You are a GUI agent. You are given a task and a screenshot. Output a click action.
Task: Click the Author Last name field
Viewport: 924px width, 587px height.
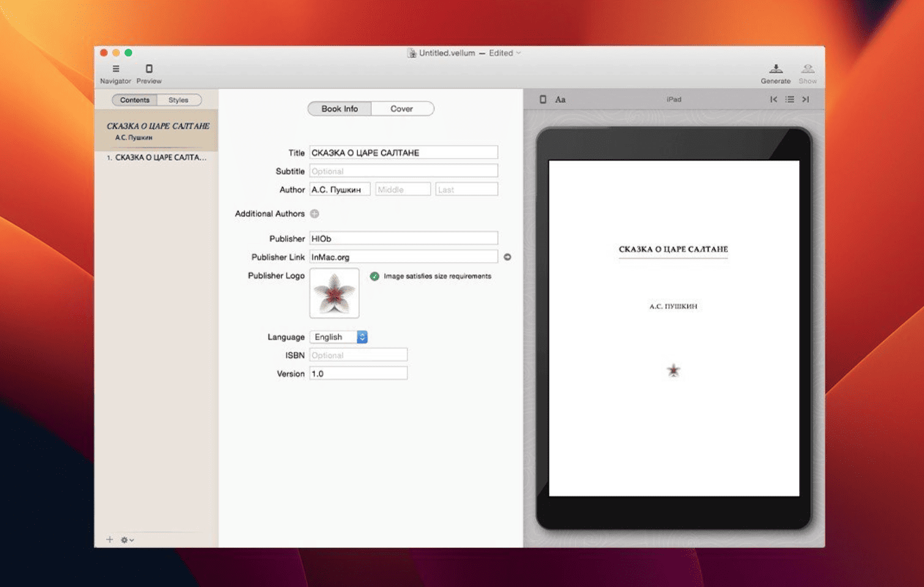tap(467, 189)
